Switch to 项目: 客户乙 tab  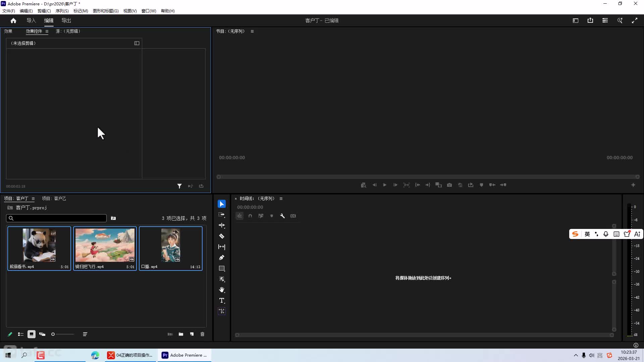click(x=54, y=198)
